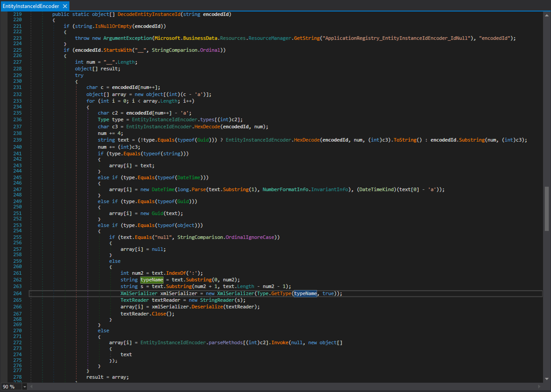Click StartsWith on line 225
Viewport: 551px width, 392px height.
(118, 50)
